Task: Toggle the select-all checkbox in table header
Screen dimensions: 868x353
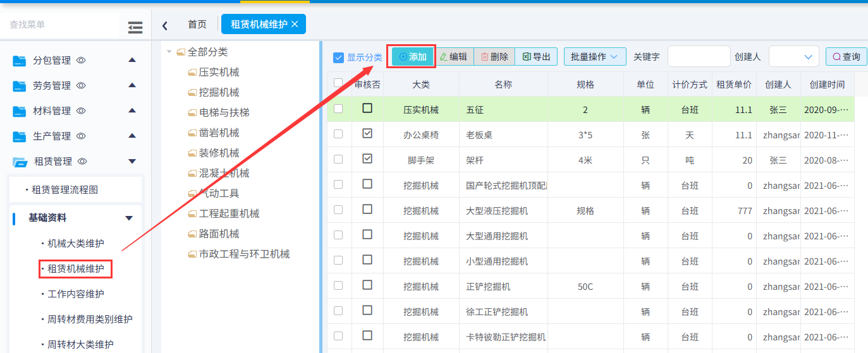Action: point(338,83)
